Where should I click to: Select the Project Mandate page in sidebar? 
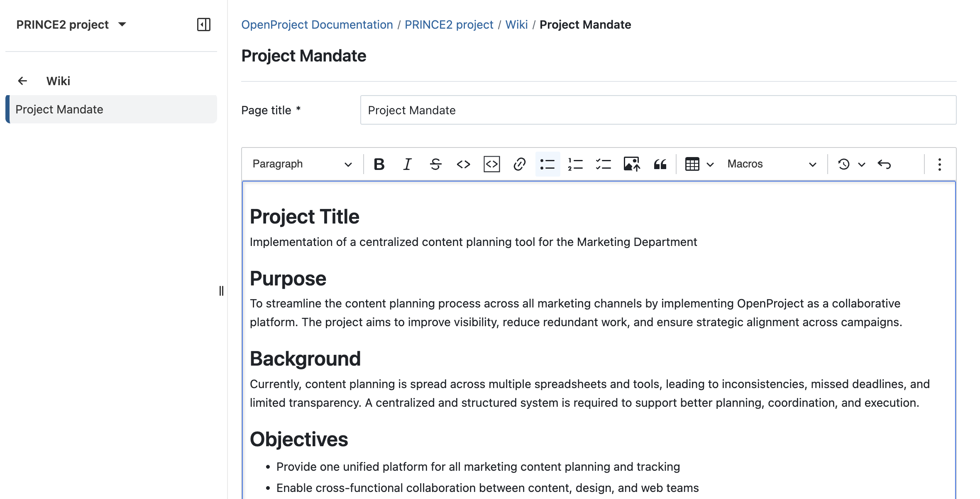pyautogui.click(x=59, y=109)
